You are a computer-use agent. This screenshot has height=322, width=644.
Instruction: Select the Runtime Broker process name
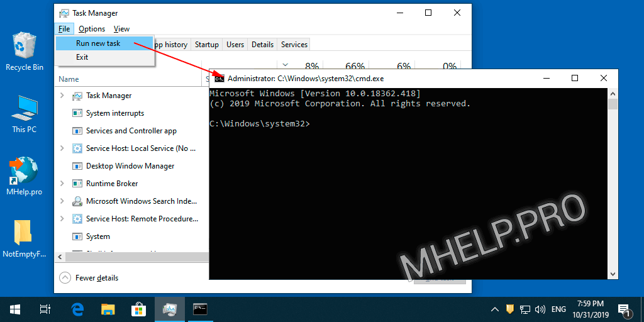[x=112, y=184]
